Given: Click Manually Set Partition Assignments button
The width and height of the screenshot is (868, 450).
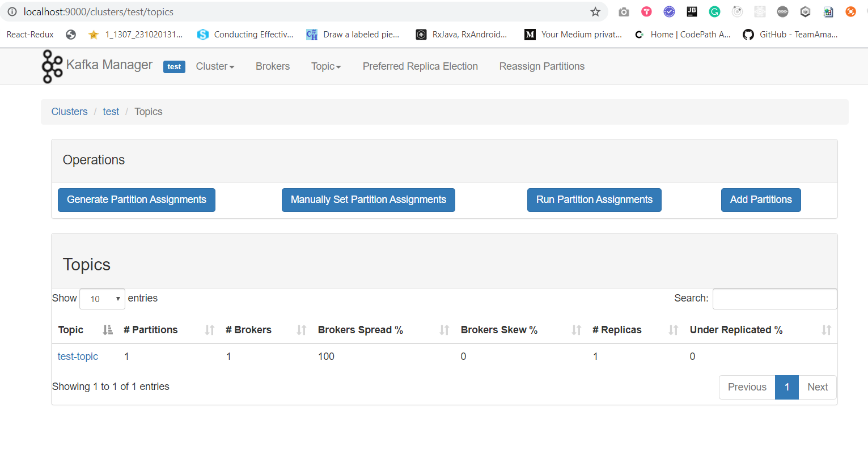Looking at the screenshot, I should click(369, 200).
